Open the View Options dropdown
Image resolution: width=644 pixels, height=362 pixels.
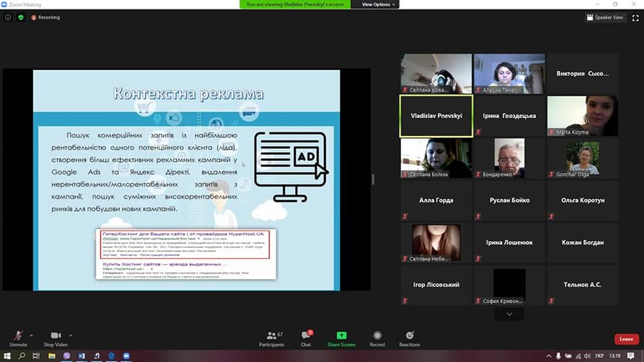(x=378, y=4)
